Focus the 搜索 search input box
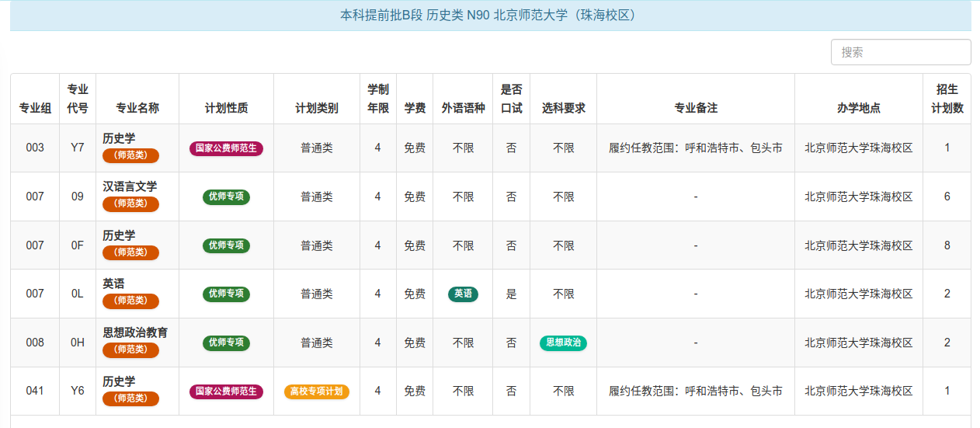 click(x=901, y=52)
